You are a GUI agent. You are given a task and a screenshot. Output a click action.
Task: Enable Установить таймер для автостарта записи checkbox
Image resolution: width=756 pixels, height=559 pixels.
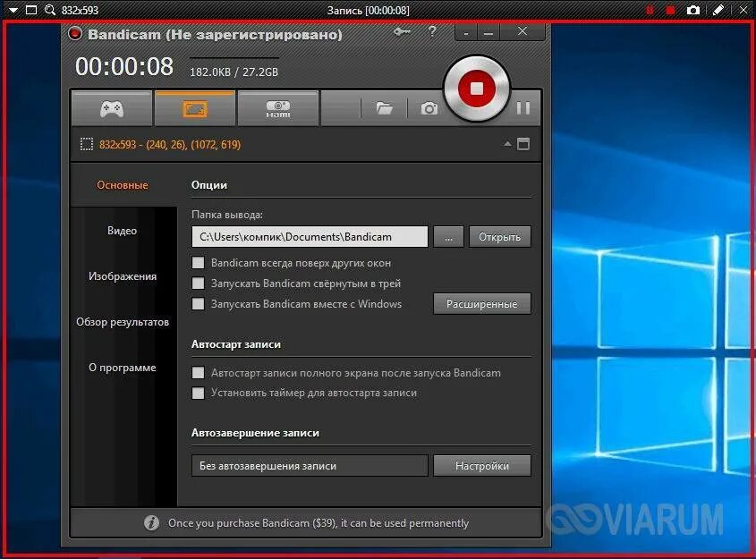(x=198, y=393)
